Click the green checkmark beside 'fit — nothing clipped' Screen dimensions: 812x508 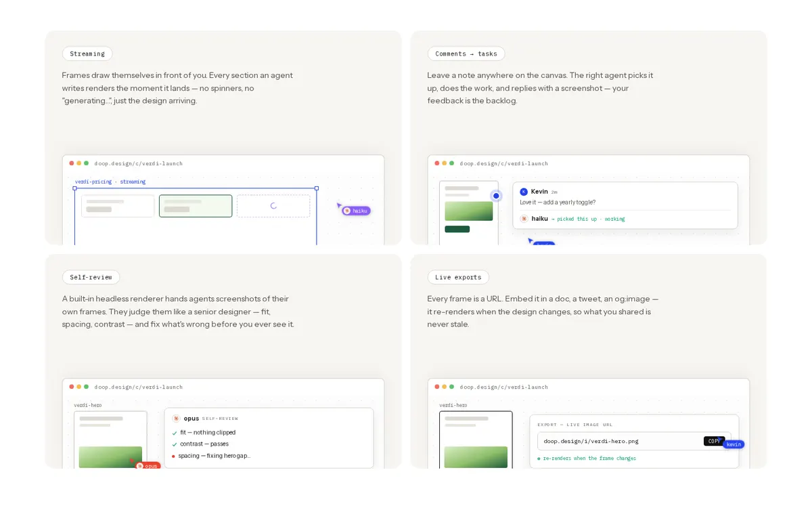(x=175, y=433)
